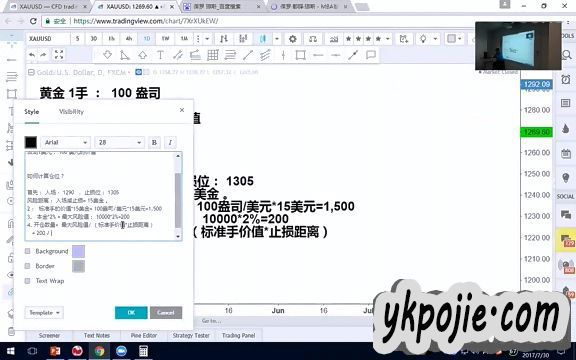Open the Arial font dropdown
576x360 pixels.
66,142
